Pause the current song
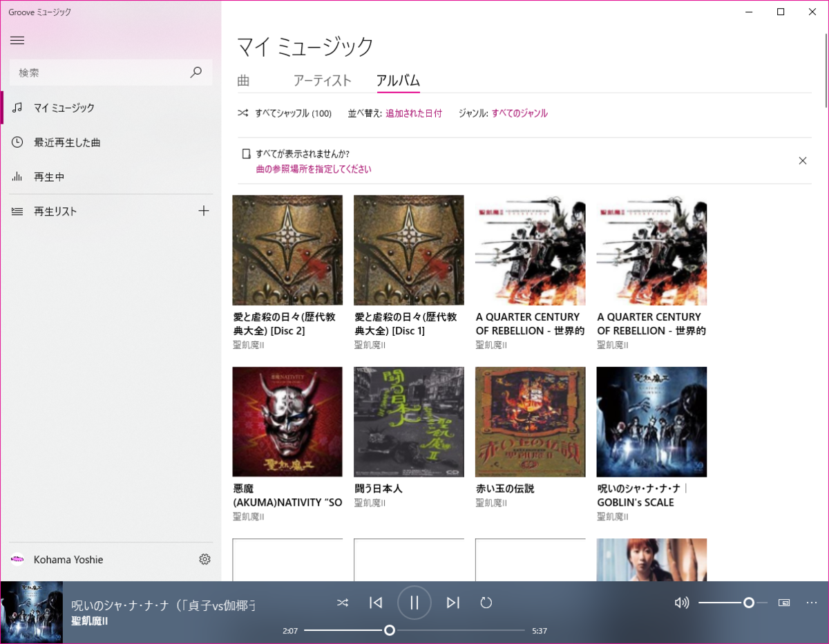 pos(414,603)
